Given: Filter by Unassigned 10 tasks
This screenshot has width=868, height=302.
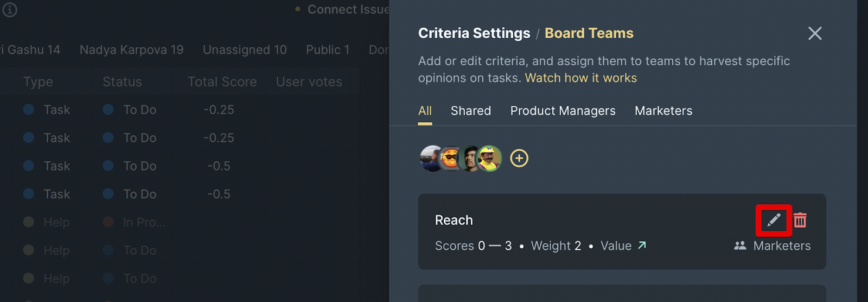Looking at the screenshot, I should point(245,50).
